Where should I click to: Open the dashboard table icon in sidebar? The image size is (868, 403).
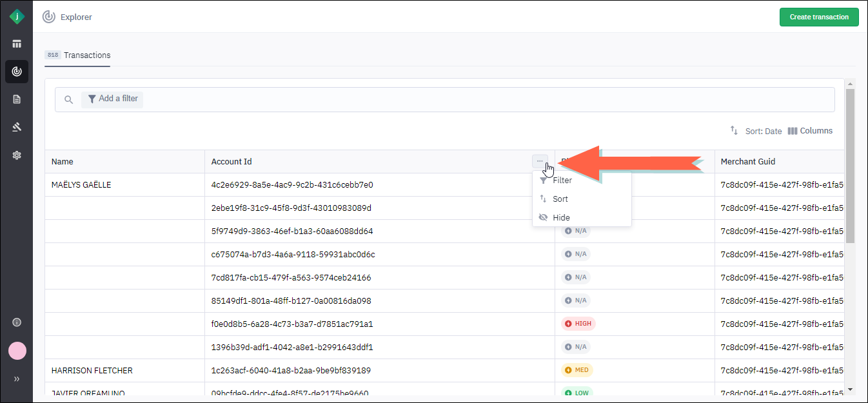coord(17,44)
